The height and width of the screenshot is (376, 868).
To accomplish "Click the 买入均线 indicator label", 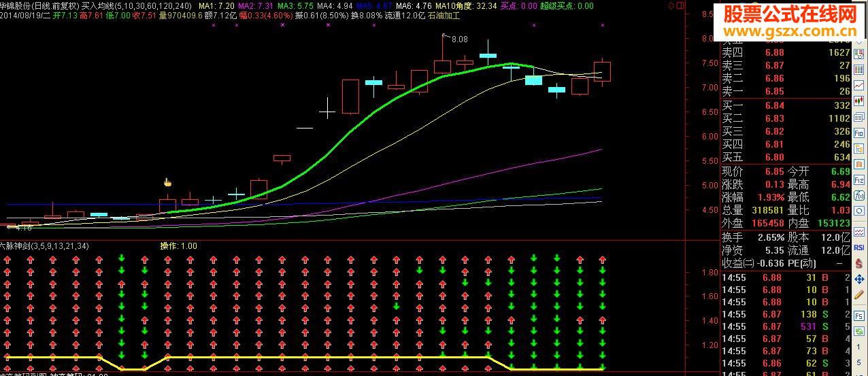I will pos(99,5).
